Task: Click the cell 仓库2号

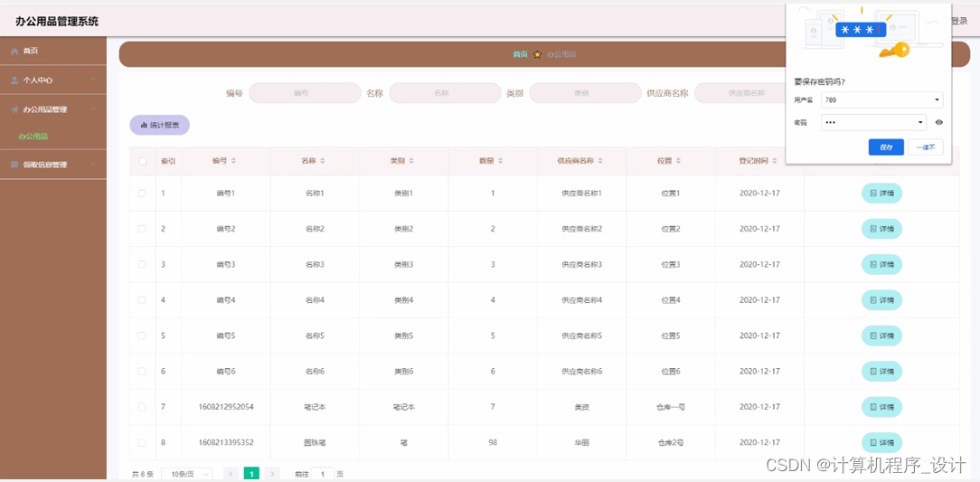Action: [x=671, y=442]
